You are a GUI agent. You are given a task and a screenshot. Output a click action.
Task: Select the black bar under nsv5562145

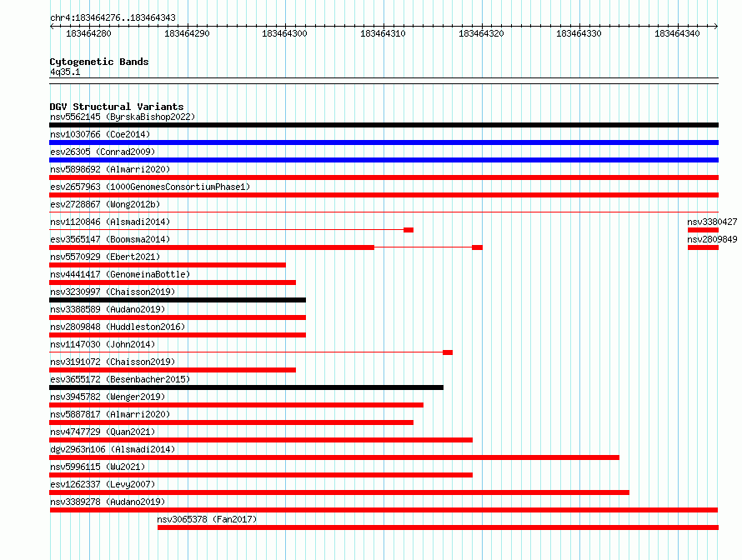[384, 125]
